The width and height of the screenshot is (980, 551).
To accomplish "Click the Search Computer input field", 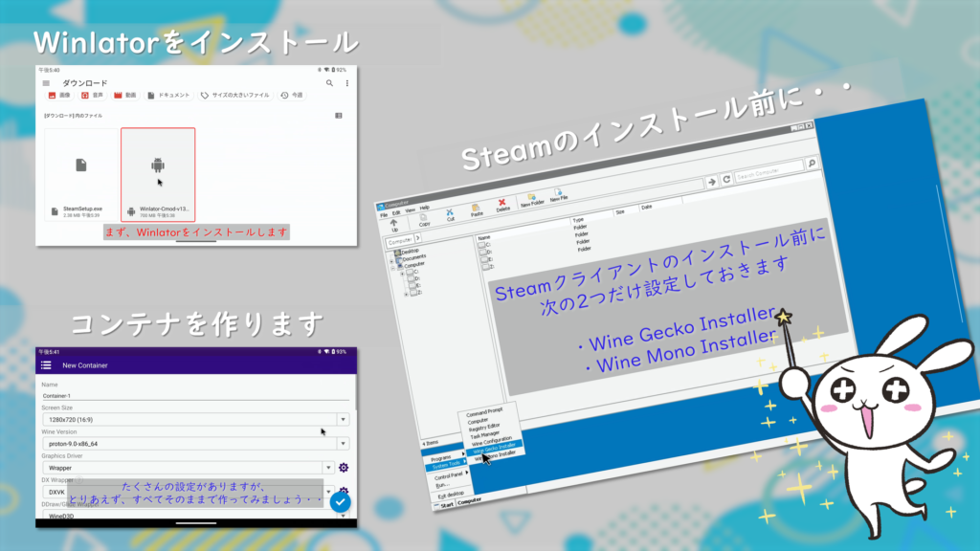I will click(x=768, y=170).
